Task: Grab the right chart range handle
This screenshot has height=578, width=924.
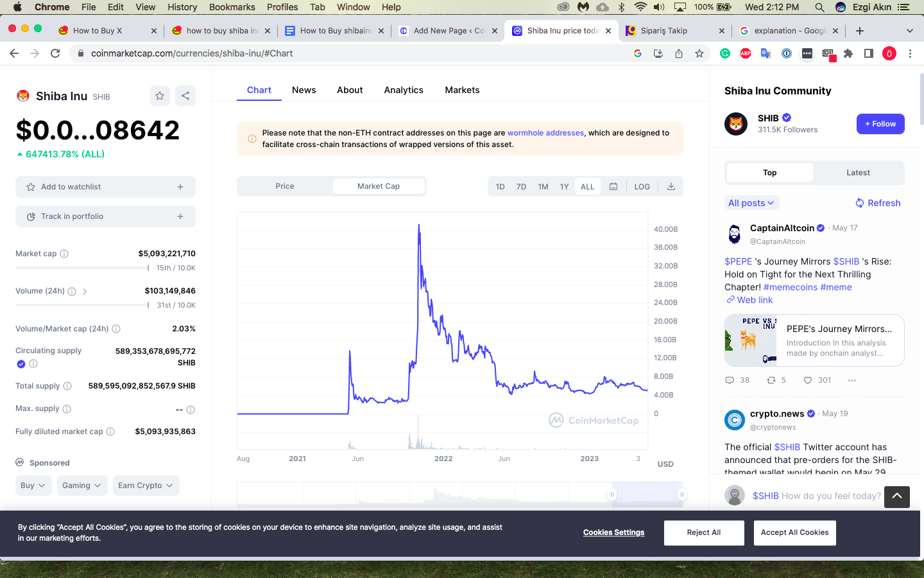Action: 681,495
